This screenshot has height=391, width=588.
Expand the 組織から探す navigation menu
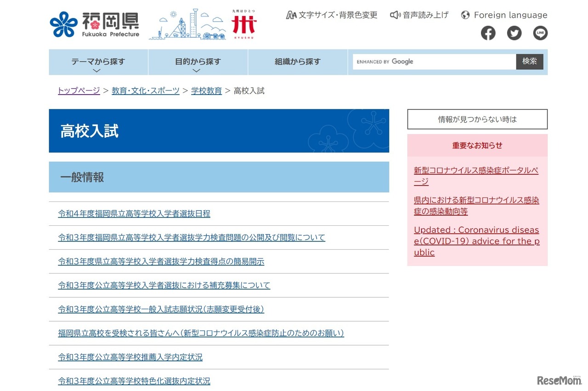click(x=298, y=62)
